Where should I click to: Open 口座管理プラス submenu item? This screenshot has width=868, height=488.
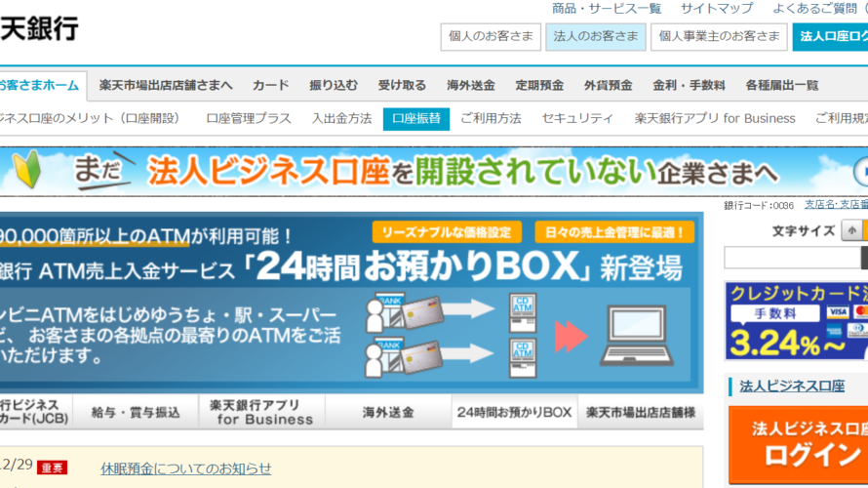249,118
